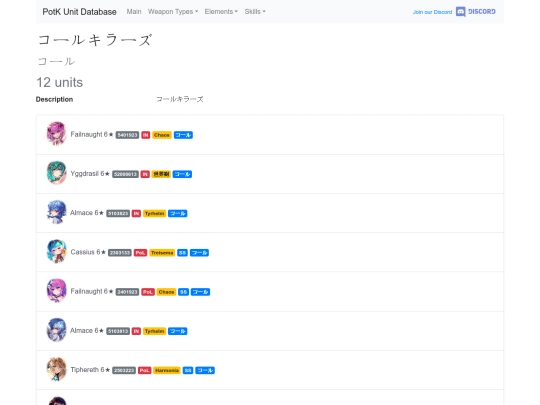
Task: Click the 5401923 ID badge
Action: (127, 135)
